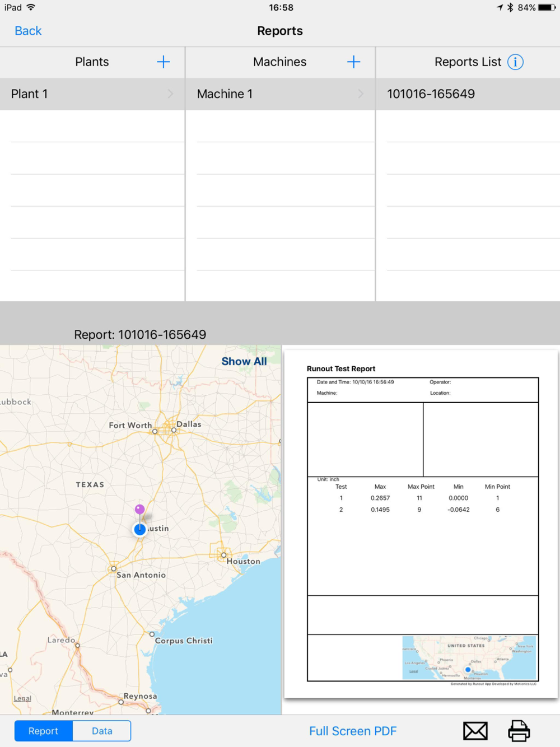Tap the purple map pin near Austin
The height and width of the screenshot is (747, 560).
coord(139,509)
